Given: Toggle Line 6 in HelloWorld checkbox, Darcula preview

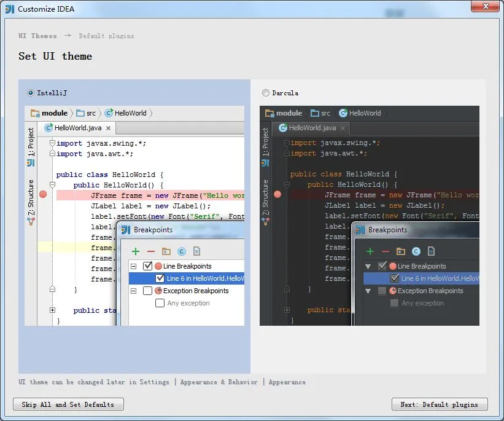Looking at the screenshot, I should 394,278.
